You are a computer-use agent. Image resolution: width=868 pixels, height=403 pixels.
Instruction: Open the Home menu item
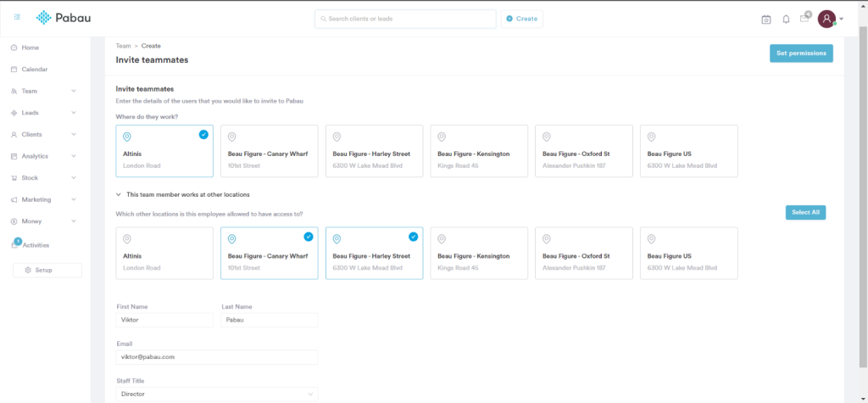point(30,48)
